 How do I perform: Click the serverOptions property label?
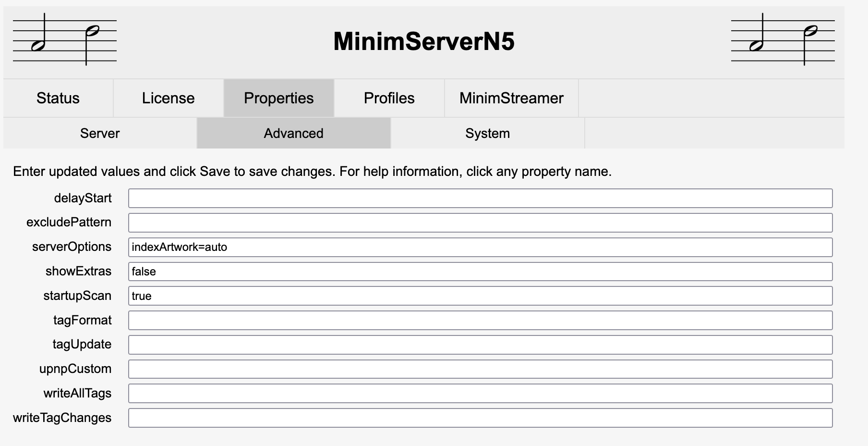pos(72,247)
